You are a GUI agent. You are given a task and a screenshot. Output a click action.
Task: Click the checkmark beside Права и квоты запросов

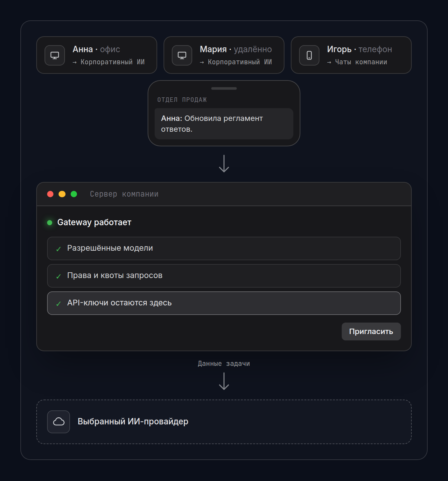pos(59,276)
